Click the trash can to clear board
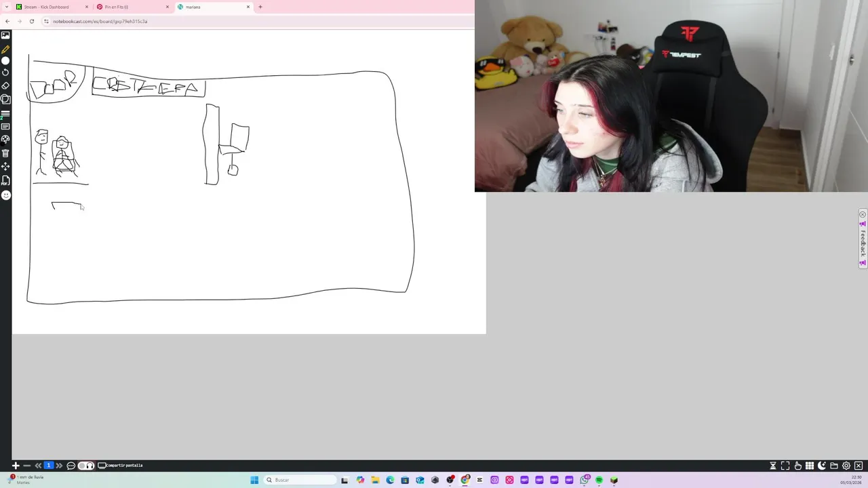This screenshot has width=868, height=488. pos(5,153)
